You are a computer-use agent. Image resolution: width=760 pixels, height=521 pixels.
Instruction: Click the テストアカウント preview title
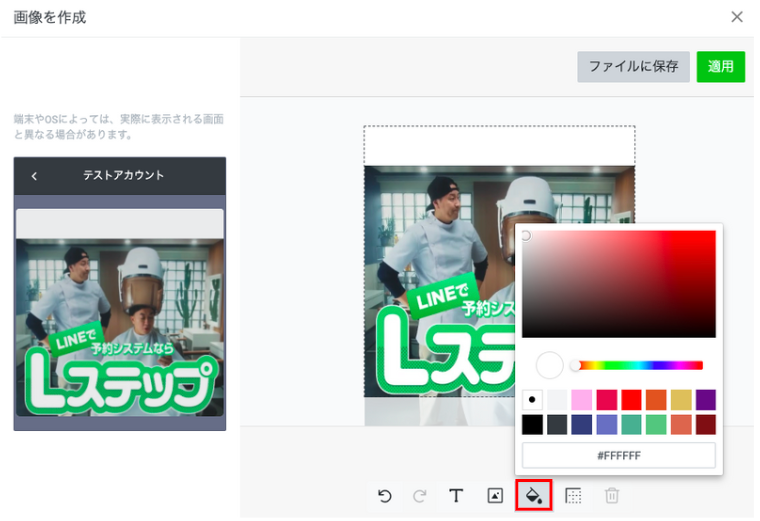click(x=124, y=175)
